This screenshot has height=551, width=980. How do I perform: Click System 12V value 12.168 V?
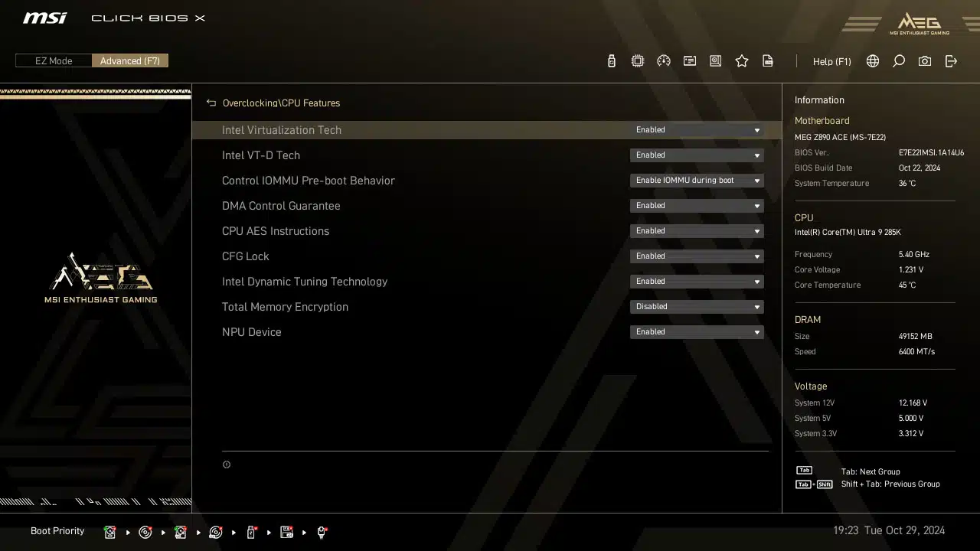pos(913,403)
